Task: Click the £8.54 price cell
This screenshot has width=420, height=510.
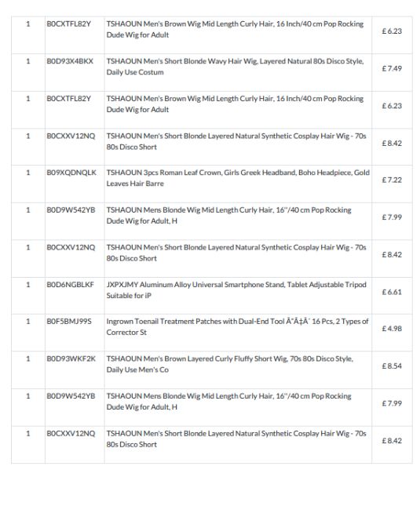Action: [x=392, y=366]
